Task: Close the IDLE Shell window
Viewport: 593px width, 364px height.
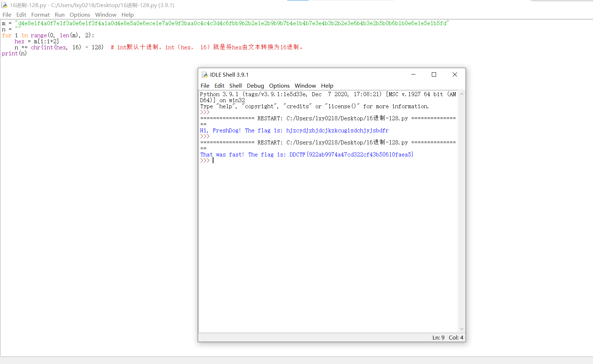Action: tap(455, 75)
